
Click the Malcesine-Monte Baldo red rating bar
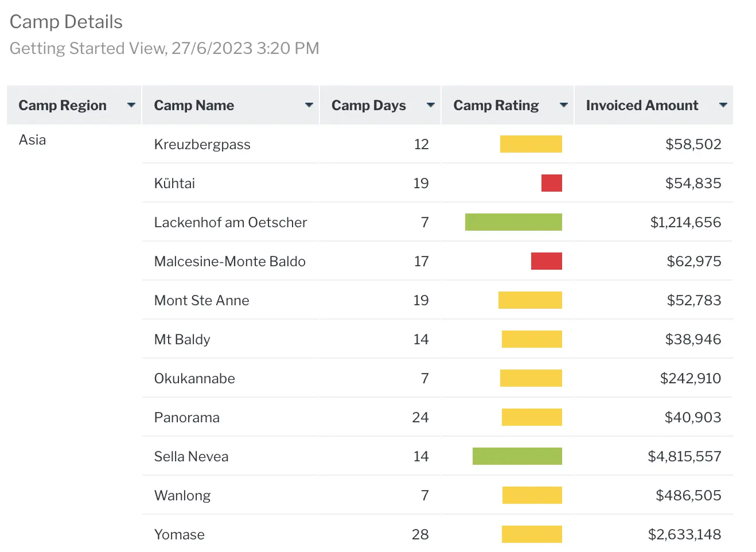coord(546,261)
